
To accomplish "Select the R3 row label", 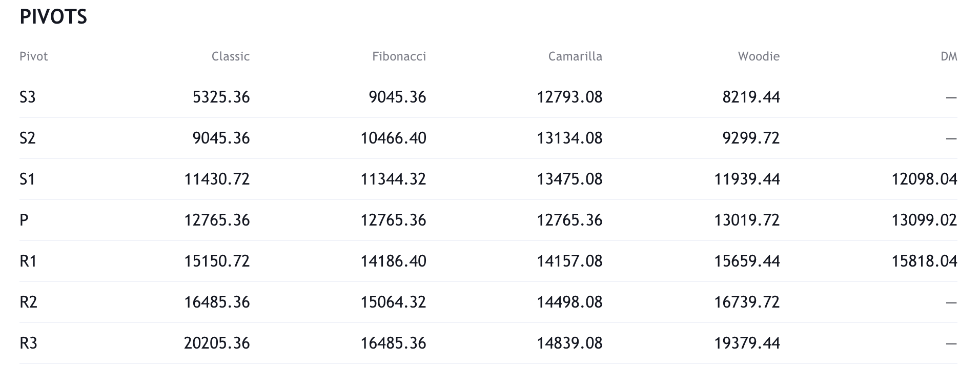I will [28, 343].
